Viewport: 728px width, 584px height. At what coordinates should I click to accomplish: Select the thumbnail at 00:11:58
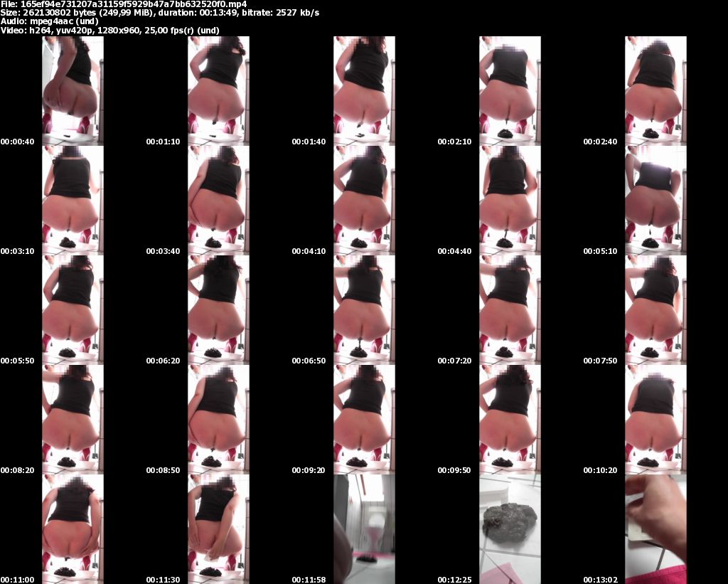click(x=364, y=529)
